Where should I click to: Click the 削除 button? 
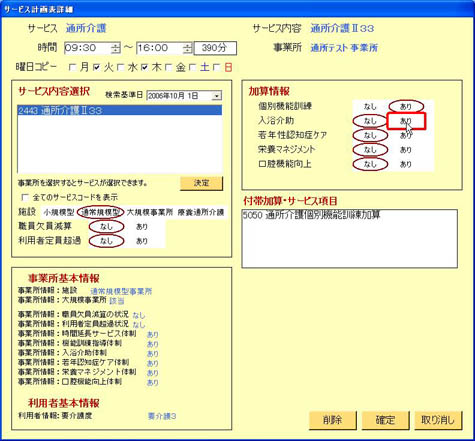[x=333, y=420]
